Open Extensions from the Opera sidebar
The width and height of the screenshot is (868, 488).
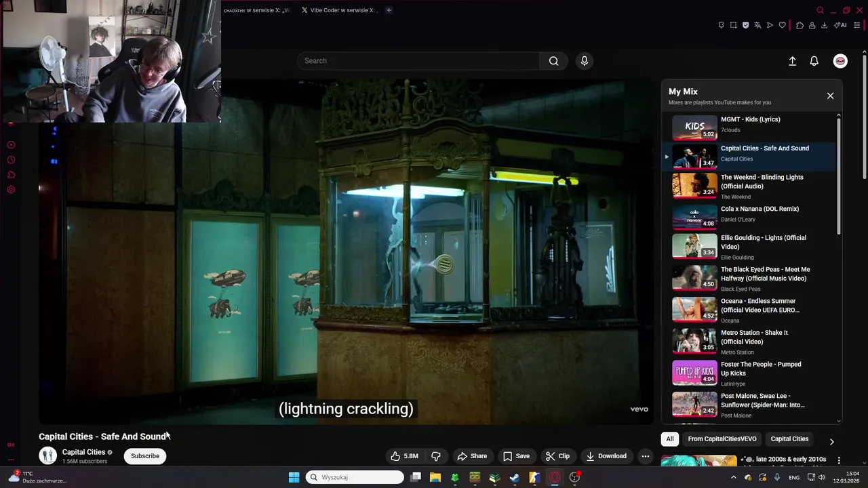[11, 175]
